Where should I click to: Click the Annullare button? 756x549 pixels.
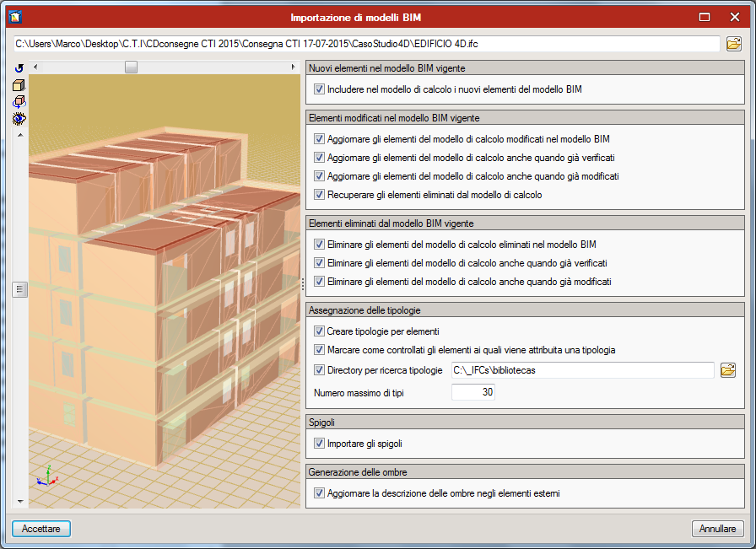[x=716, y=528]
